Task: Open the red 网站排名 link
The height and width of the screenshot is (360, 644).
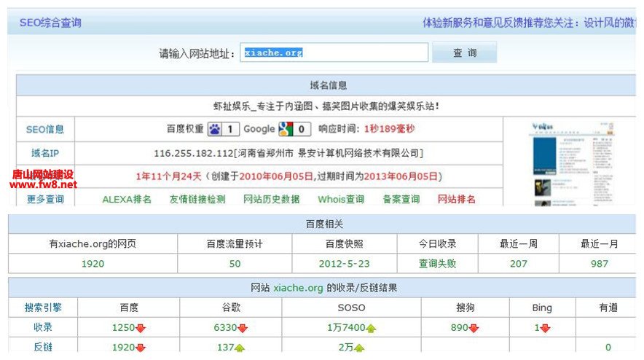Action: pos(457,199)
